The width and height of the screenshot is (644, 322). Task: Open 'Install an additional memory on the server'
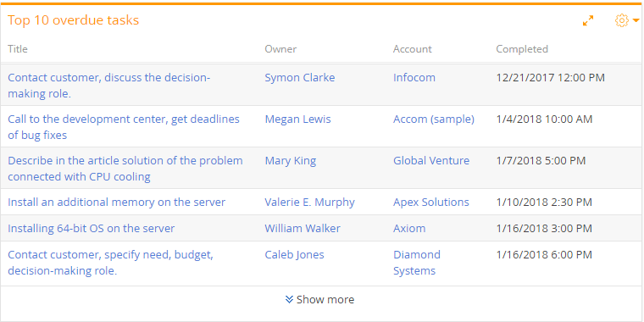coord(117,202)
